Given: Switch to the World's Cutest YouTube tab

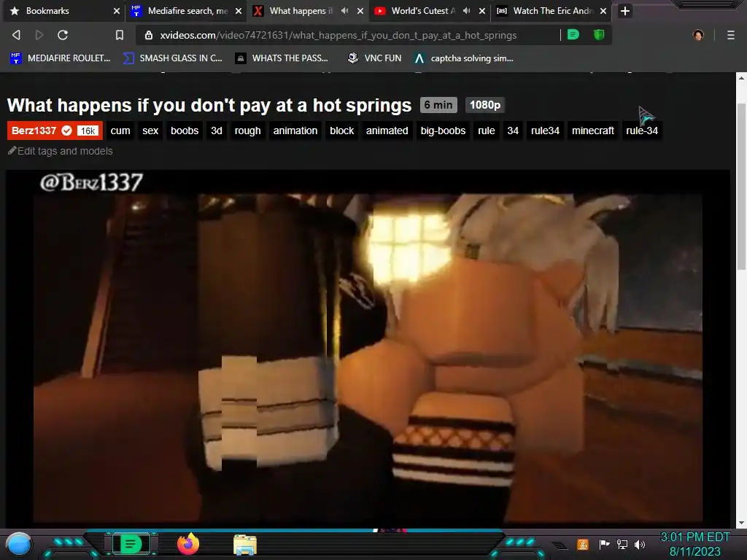Looking at the screenshot, I should pos(430,11).
